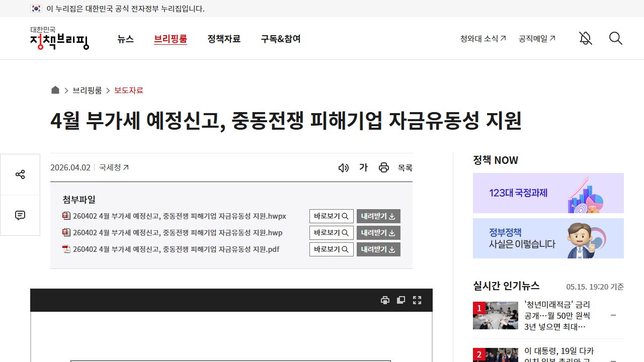This screenshot has width=644, height=362.
Task: Open viewer in new window icon
Action: (x=401, y=300)
